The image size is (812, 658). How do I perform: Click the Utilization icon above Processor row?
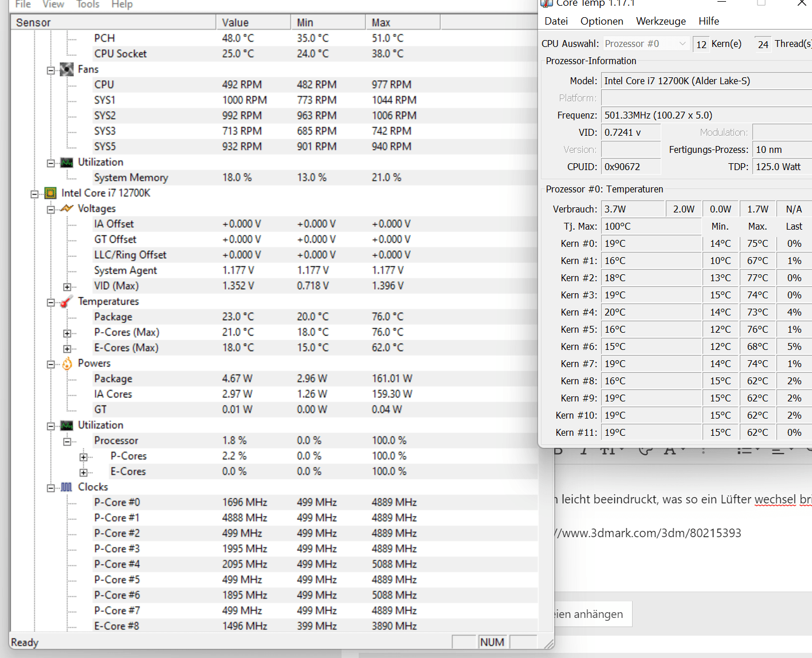pyautogui.click(x=67, y=425)
